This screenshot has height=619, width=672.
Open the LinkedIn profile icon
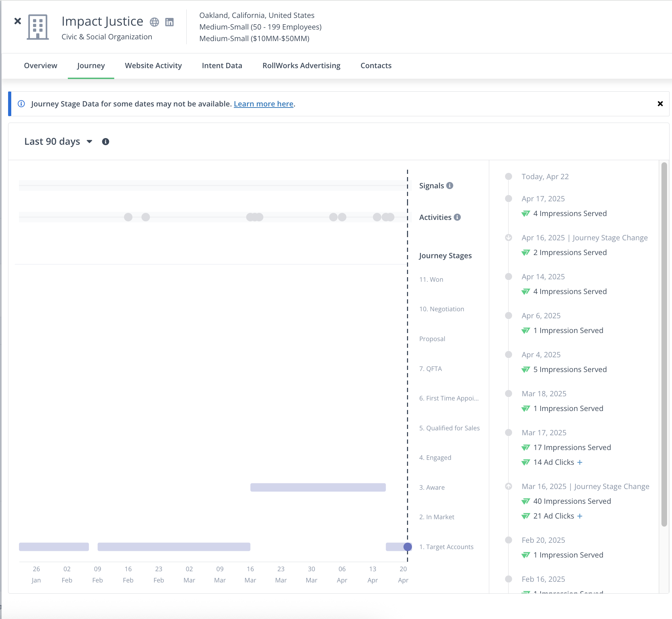tap(169, 22)
